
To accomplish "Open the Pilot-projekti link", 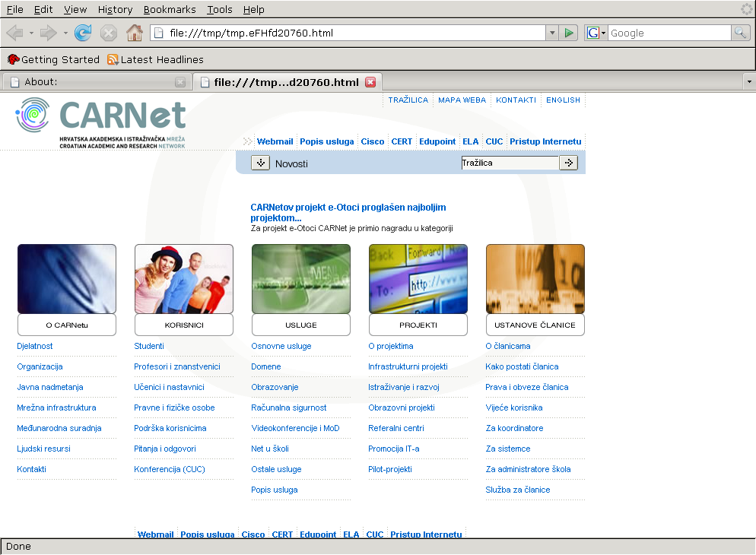I will [390, 469].
